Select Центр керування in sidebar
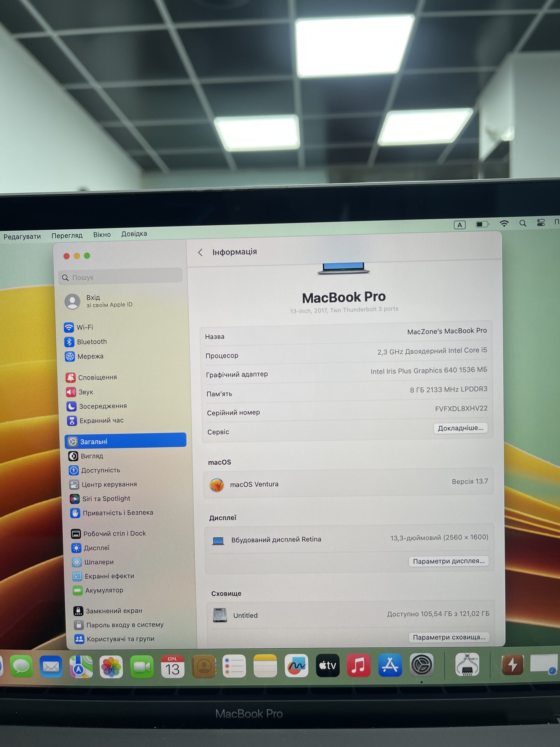 click(103, 484)
